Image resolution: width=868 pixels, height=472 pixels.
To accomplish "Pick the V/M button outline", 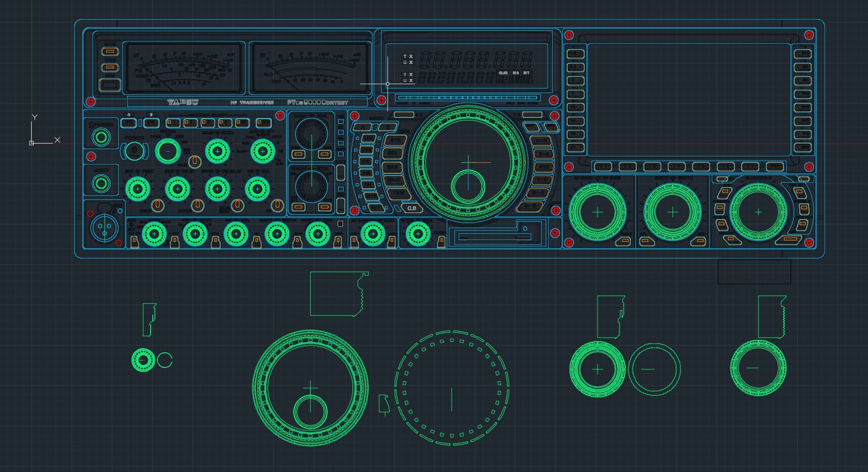I will 541,180.
